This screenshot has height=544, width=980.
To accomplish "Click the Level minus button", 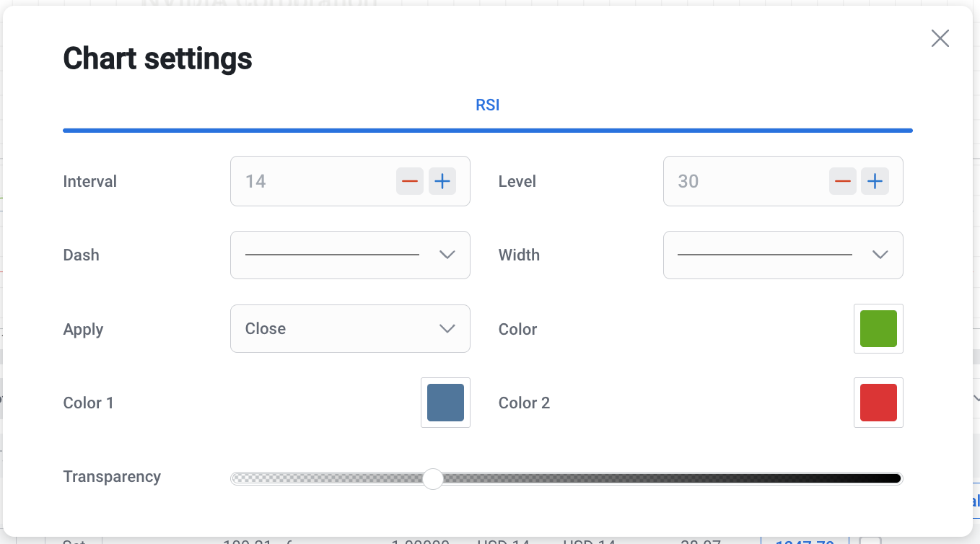I will click(842, 181).
